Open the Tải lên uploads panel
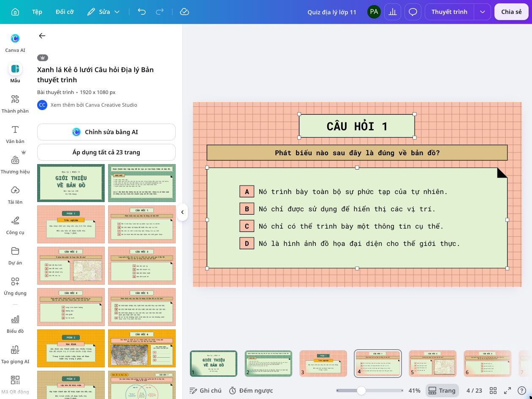 tap(15, 195)
